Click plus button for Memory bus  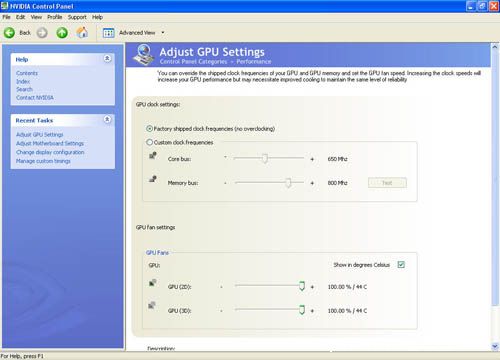pos(312,183)
